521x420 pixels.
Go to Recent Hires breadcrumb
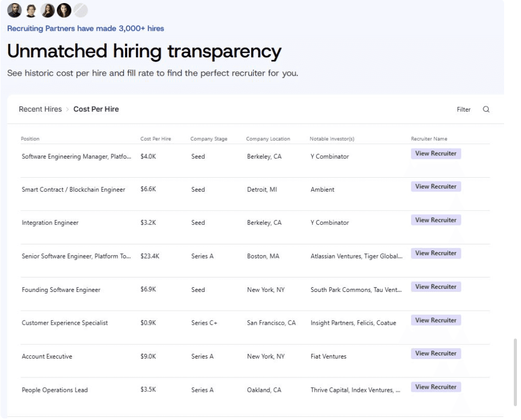click(40, 109)
